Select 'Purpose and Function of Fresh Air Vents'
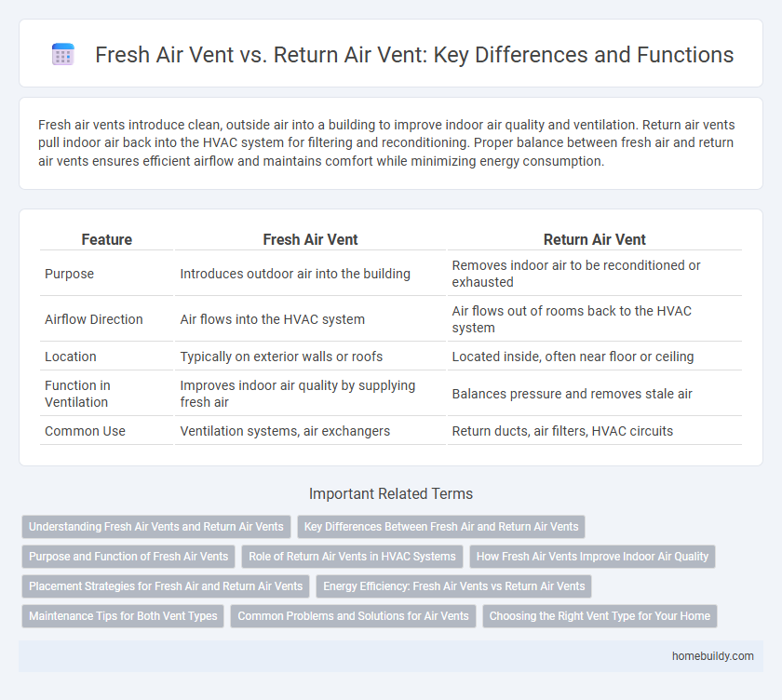The image size is (782, 700). click(128, 557)
